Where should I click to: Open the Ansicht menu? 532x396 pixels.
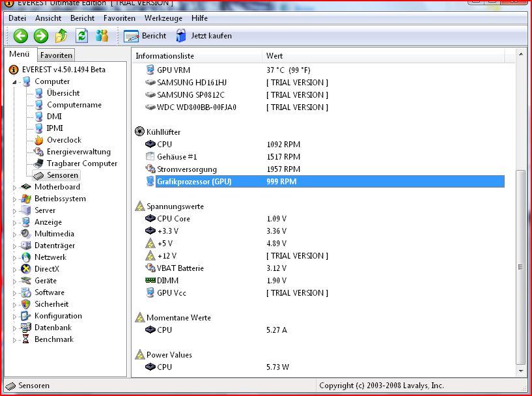pos(48,18)
